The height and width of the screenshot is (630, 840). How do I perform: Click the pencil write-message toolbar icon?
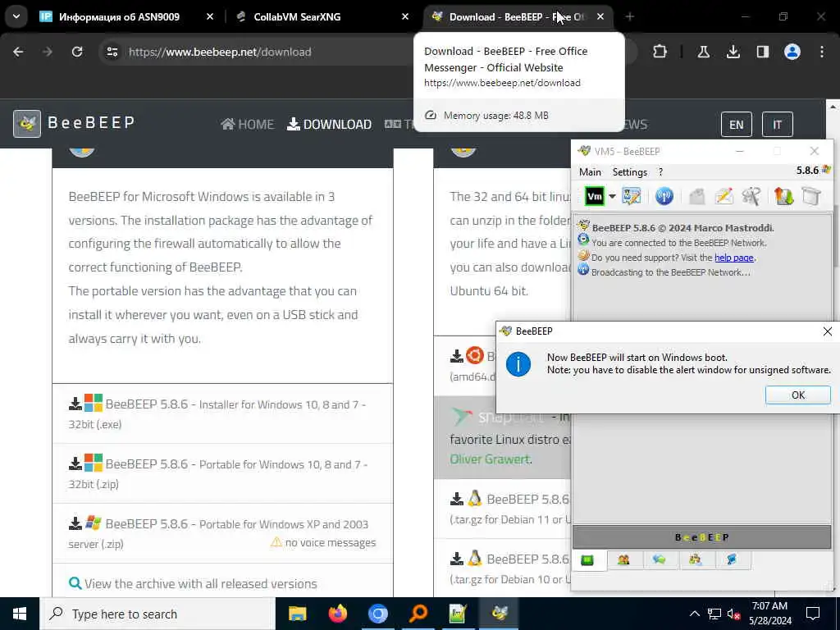pos(724,196)
